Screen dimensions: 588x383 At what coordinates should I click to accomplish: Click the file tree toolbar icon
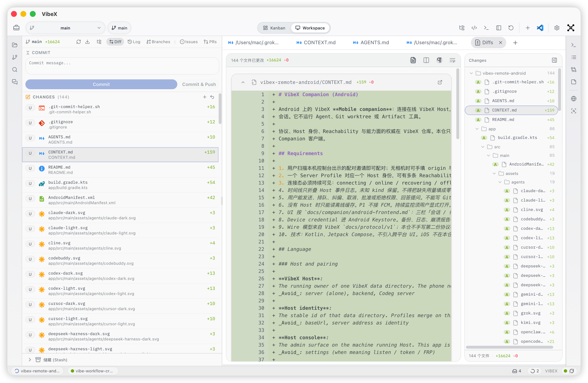click(461, 28)
